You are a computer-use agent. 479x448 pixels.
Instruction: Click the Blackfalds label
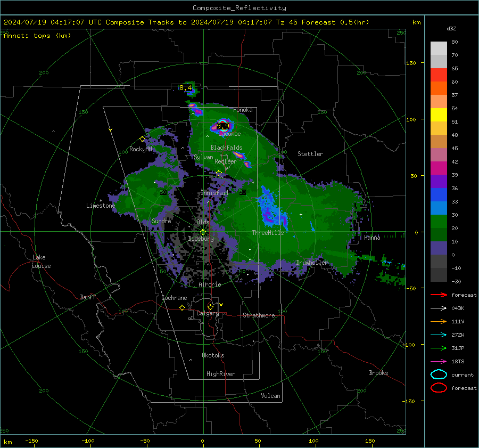tap(226, 148)
